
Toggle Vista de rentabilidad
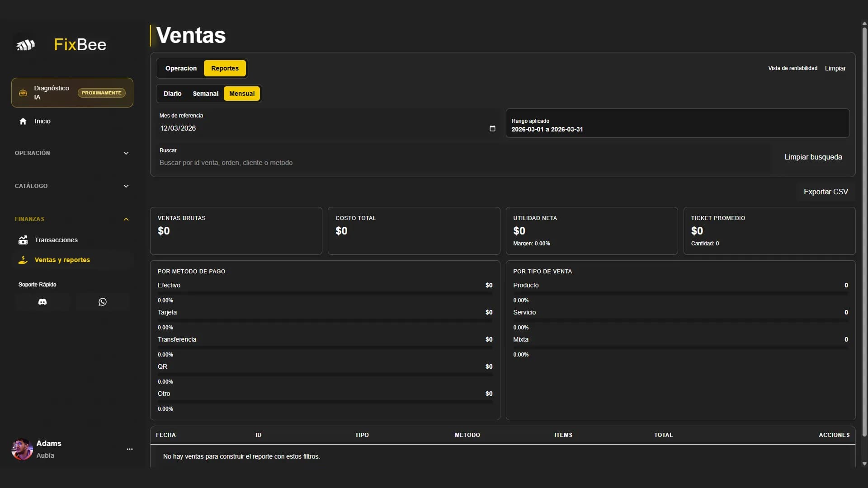click(x=793, y=68)
